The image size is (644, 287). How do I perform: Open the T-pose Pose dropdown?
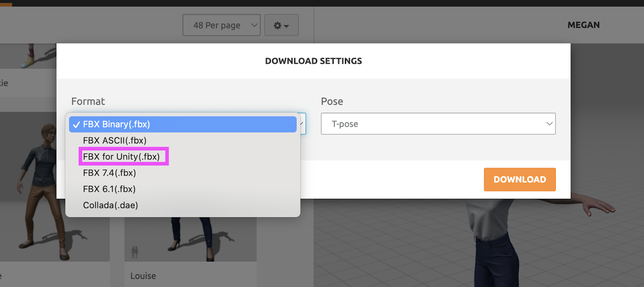[x=438, y=124]
